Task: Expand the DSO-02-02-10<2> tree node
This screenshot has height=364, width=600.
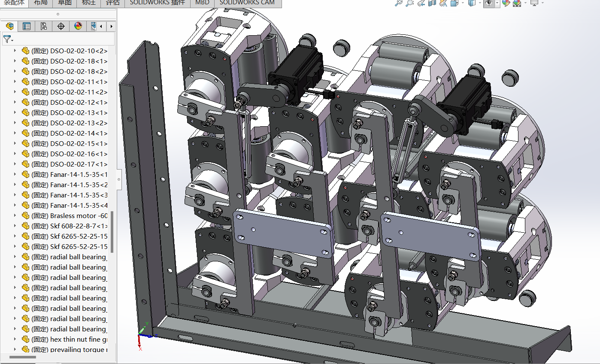Action: pyautogui.click(x=15, y=51)
